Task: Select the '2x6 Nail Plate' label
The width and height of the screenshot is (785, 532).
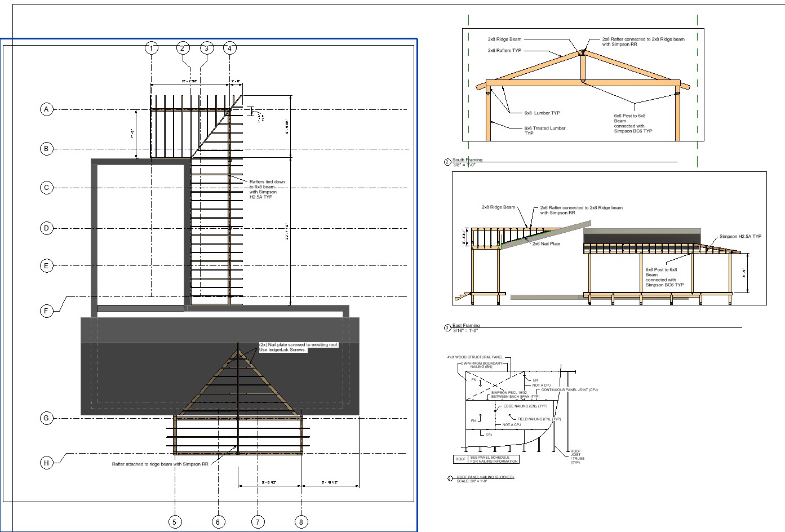Action: point(546,243)
